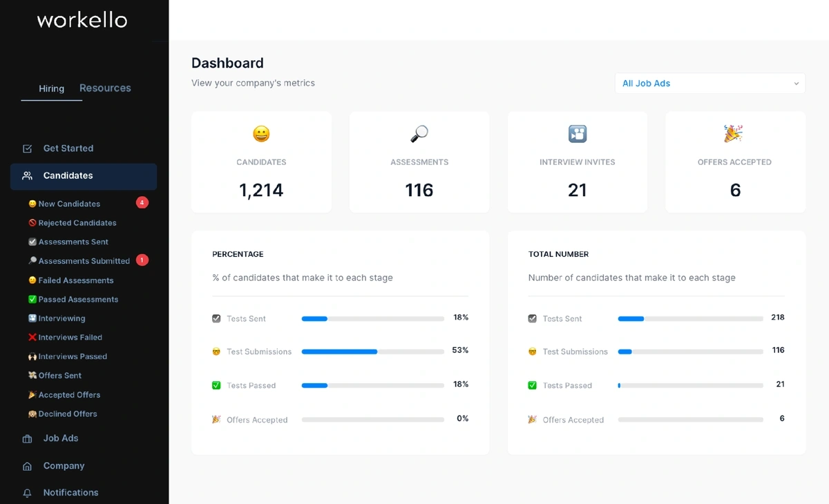Switch to the Resources tab
Viewport: 829px width, 504px height.
(105, 88)
